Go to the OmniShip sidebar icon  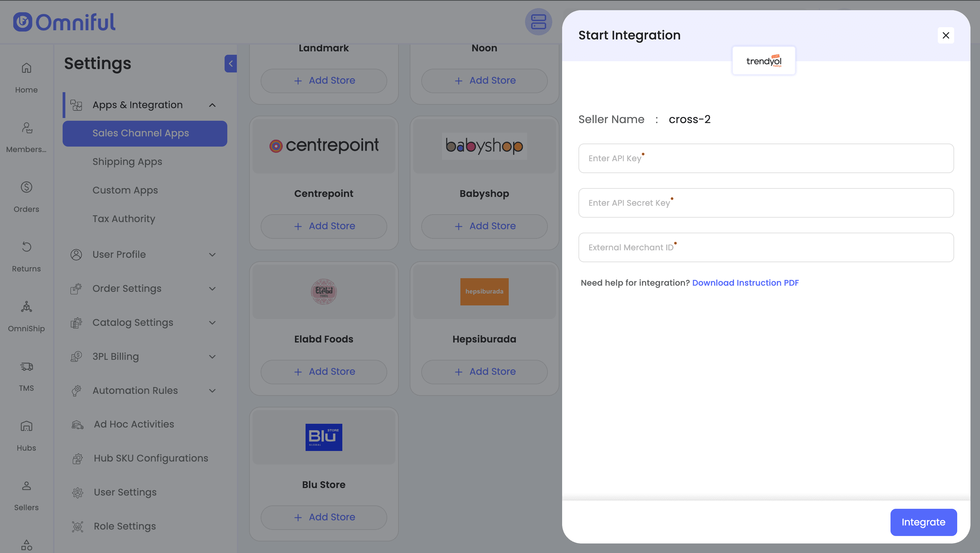point(26,307)
